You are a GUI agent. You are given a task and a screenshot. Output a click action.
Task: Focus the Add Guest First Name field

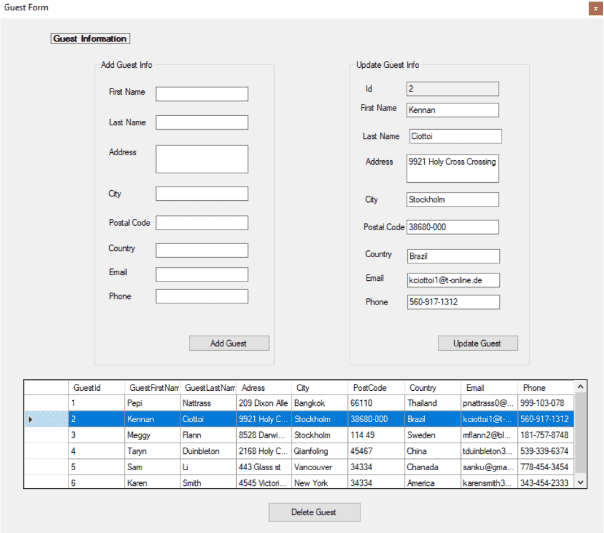click(202, 94)
